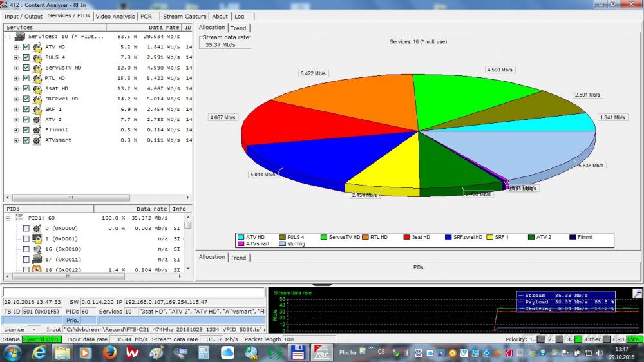644x362 pixels.
Task: Uncheck the SRFzwei HD service checkbox
Action: 26,99
